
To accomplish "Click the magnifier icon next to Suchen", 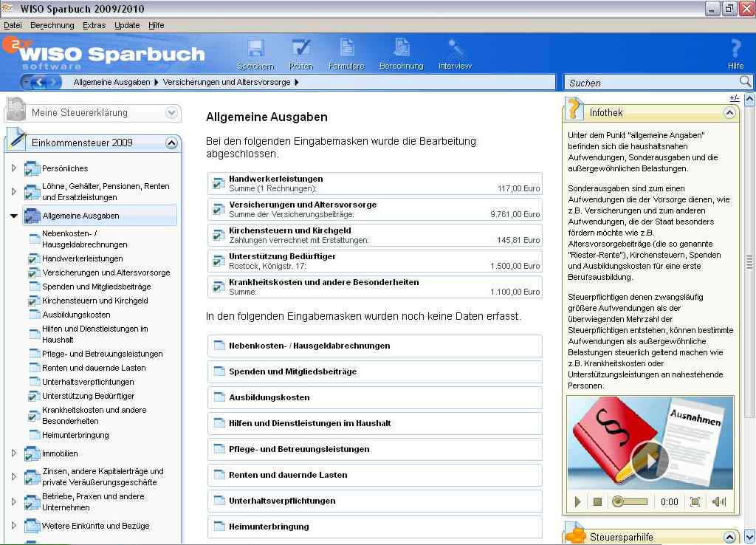I will (745, 82).
